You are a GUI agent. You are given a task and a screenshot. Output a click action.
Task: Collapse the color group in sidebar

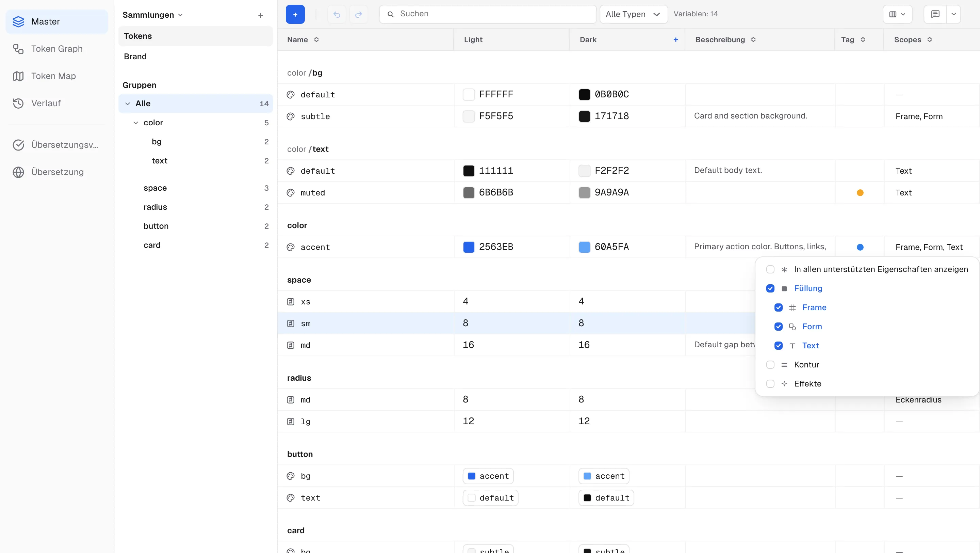click(x=136, y=123)
